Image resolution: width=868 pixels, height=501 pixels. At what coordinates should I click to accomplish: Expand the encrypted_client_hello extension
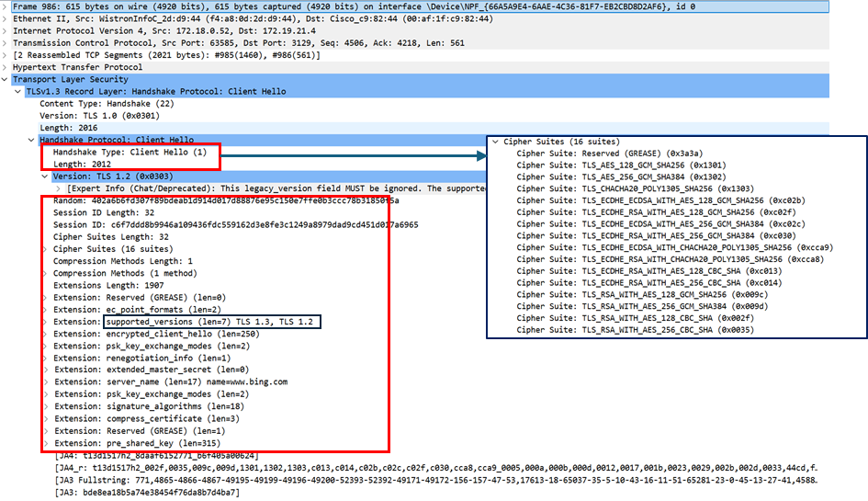tap(45, 335)
